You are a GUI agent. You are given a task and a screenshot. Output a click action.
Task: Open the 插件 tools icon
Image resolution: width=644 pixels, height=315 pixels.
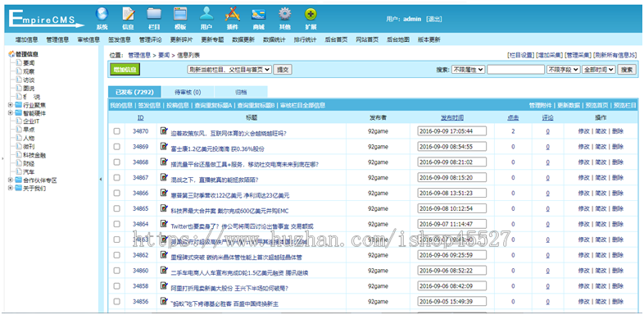[232, 15]
